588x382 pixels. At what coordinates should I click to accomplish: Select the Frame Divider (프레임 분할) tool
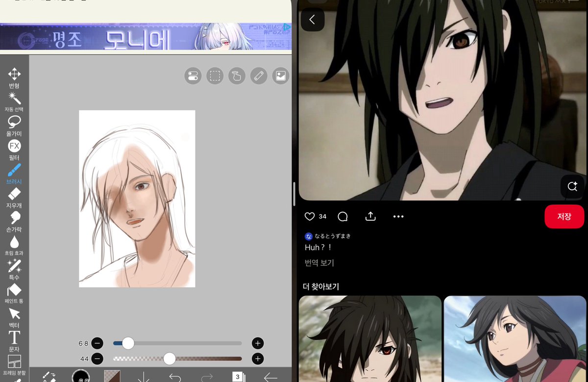point(14,365)
